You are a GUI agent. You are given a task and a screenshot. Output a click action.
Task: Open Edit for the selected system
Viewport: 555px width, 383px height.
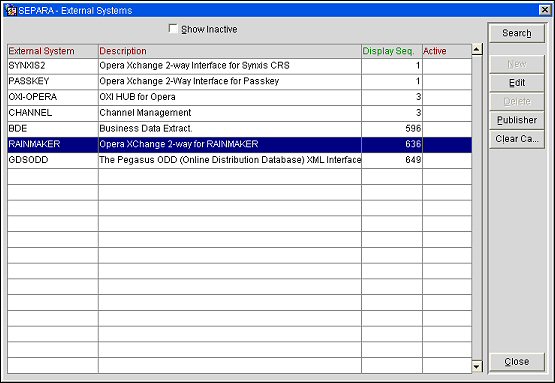coord(516,83)
